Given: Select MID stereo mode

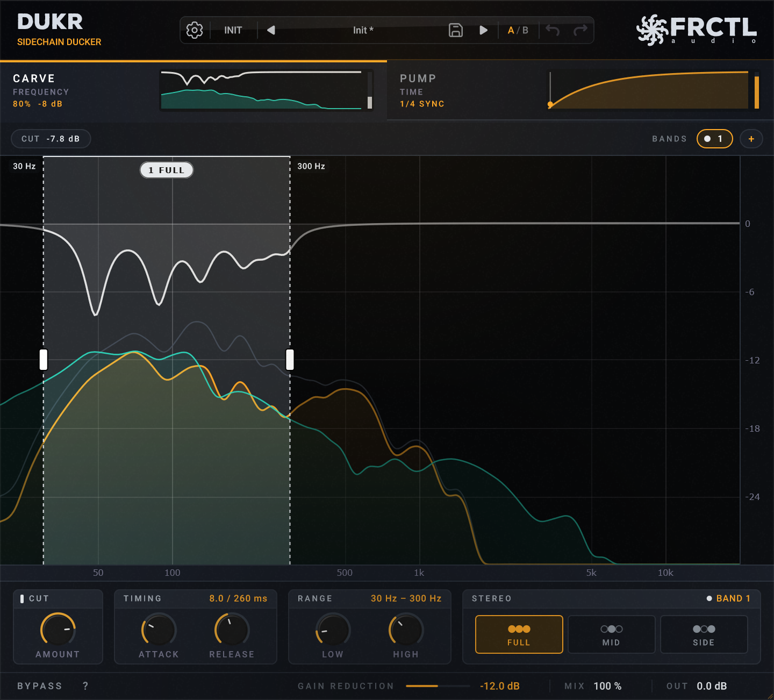Looking at the screenshot, I should [x=612, y=634].
